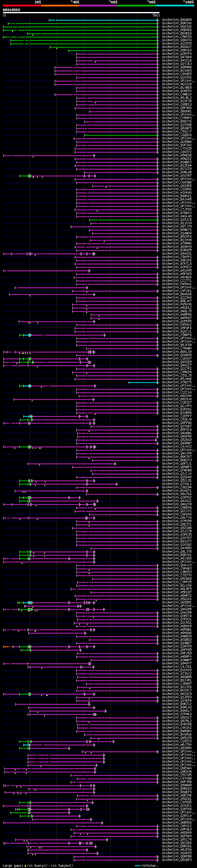Click the ruler end value 582
The image size is (197, 868).
click(155, 15)
